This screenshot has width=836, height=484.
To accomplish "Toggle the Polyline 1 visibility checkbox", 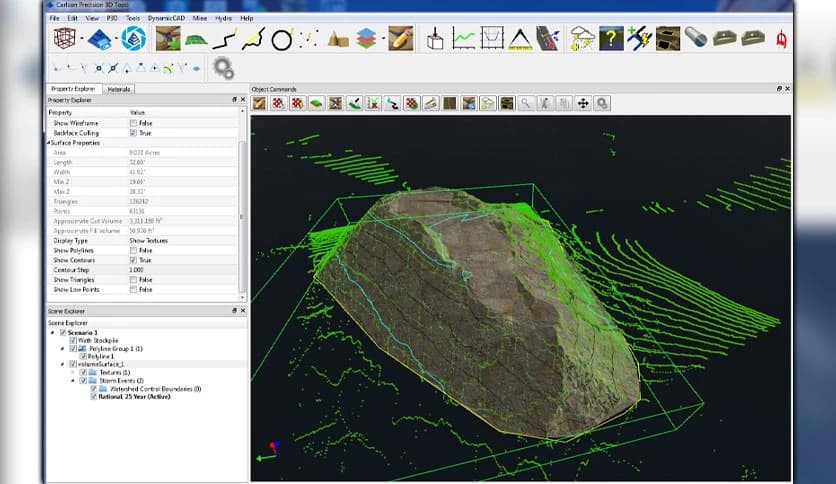I will 83,356.
